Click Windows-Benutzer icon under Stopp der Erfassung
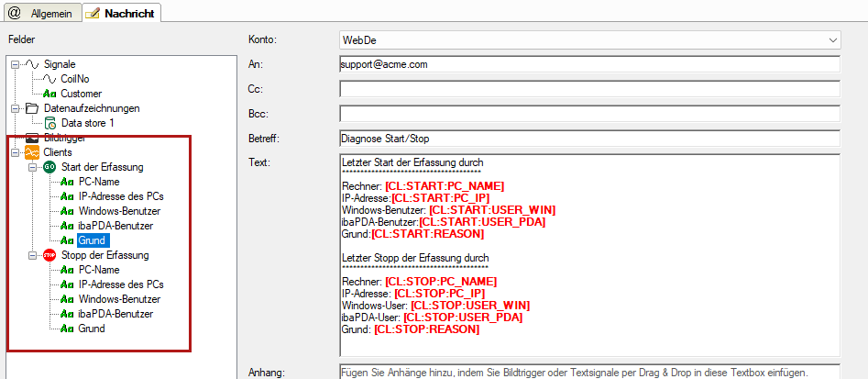The image size is (868, 379). coord(68,299)
